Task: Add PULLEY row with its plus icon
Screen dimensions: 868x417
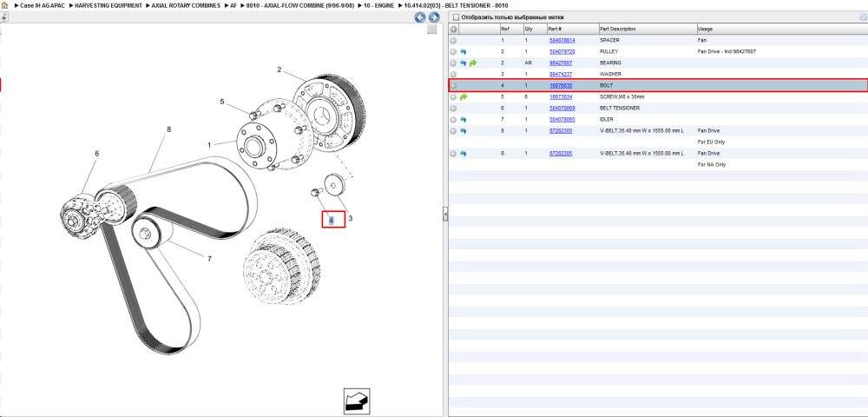Action: coord(453,51)
